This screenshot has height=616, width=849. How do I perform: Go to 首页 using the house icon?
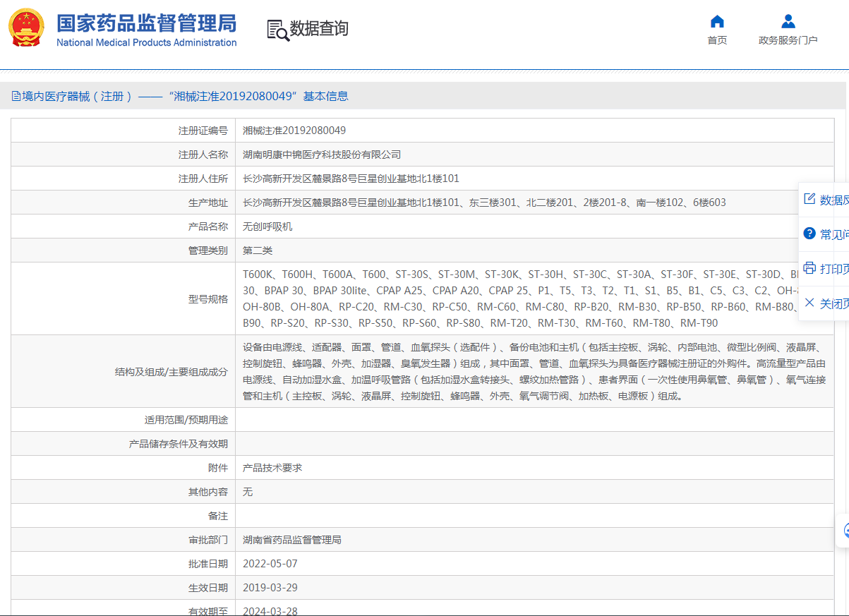point(717,21)
